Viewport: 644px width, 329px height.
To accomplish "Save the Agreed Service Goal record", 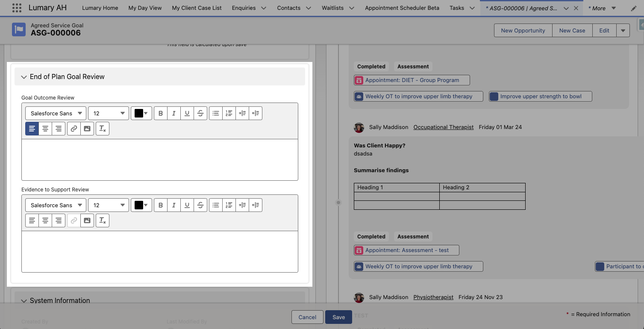I will click(338, 317).
